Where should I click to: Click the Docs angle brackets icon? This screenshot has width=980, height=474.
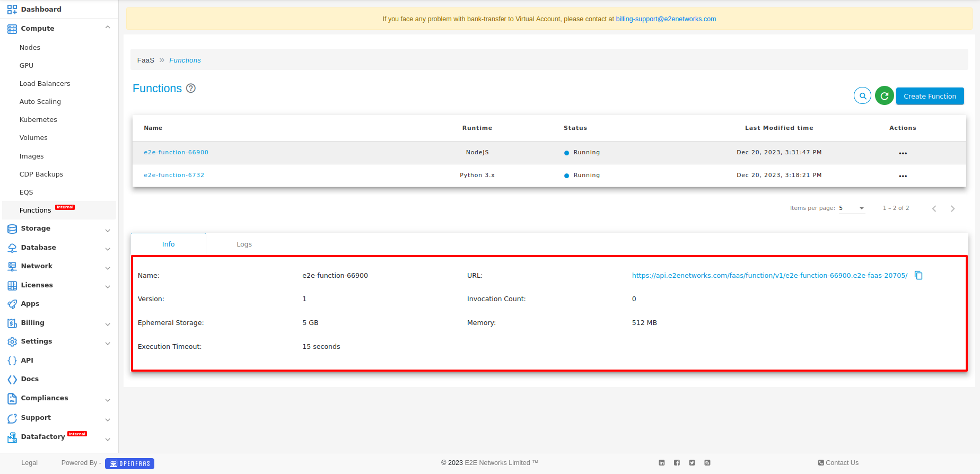12,379
